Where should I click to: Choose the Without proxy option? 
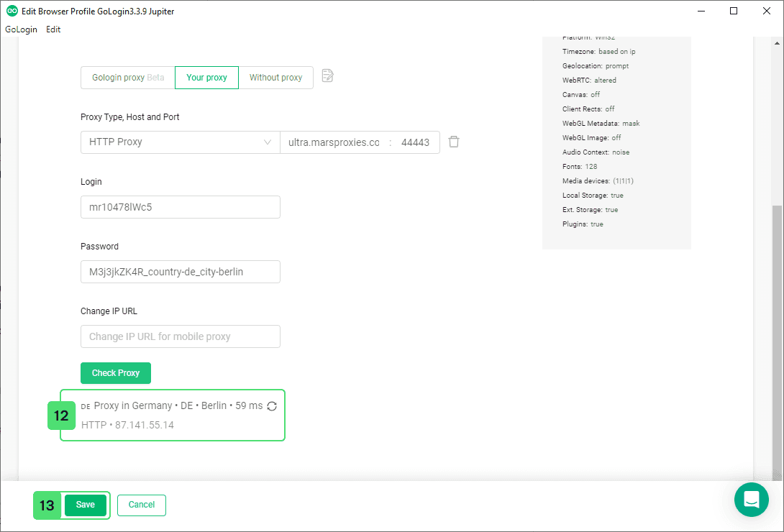tap(275, 78)
